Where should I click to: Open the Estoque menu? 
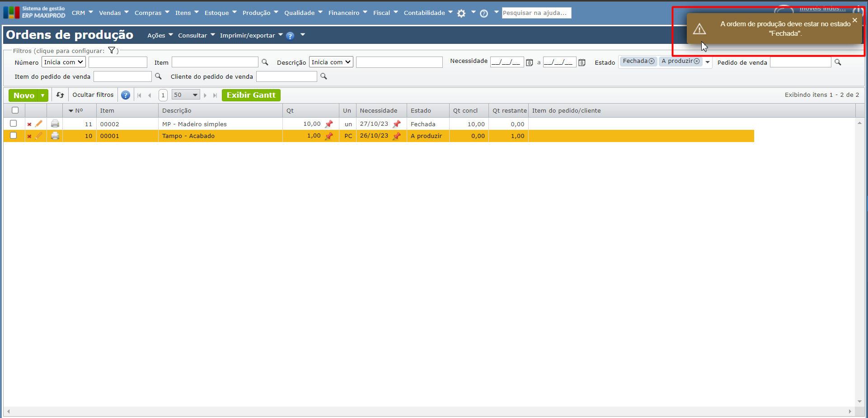click(x=221, y=13)
